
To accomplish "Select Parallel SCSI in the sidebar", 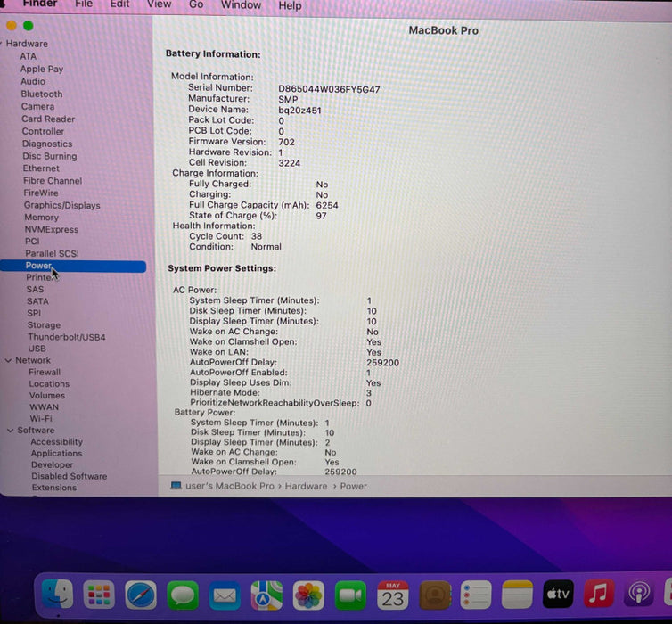I will [x=53, y=253].
